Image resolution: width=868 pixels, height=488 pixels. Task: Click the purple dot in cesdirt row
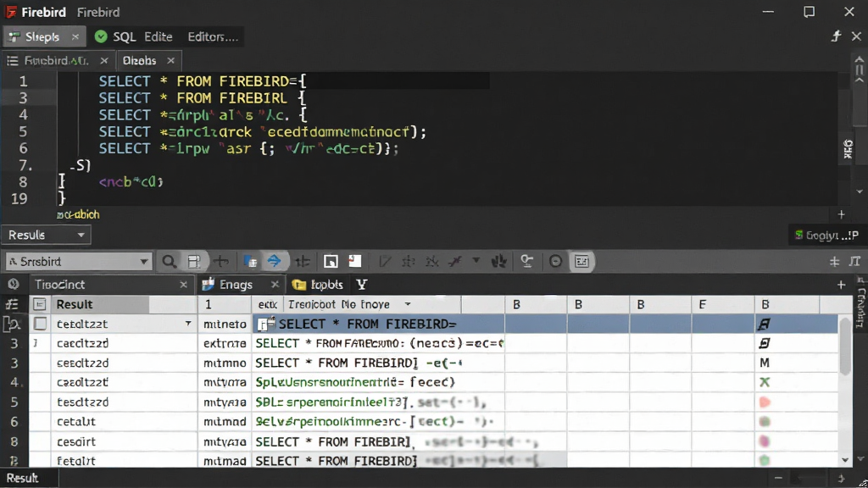click(765, 441)
